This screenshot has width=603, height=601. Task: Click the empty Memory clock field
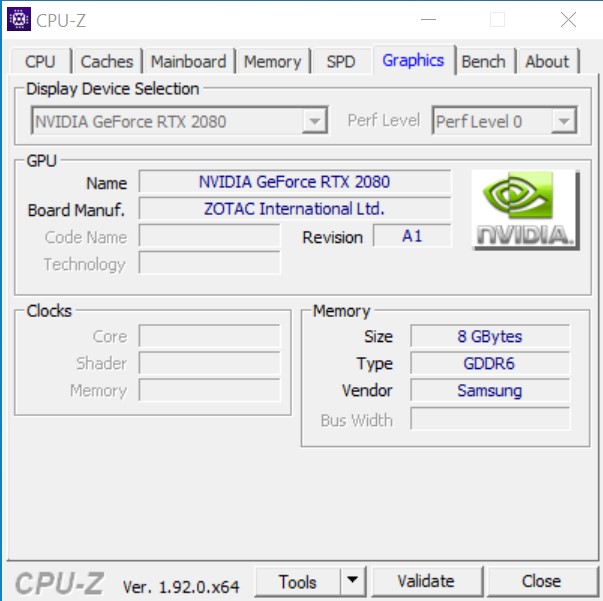210,390
